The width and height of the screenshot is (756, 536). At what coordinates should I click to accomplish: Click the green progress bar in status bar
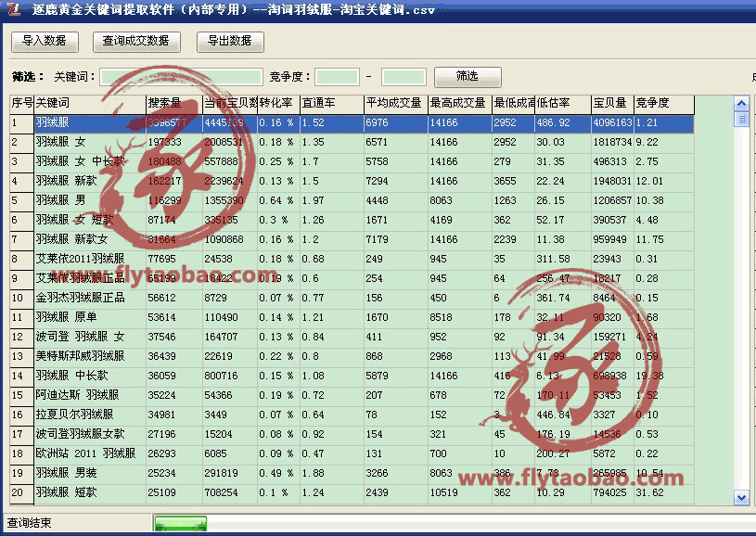[x=181, y=523]
